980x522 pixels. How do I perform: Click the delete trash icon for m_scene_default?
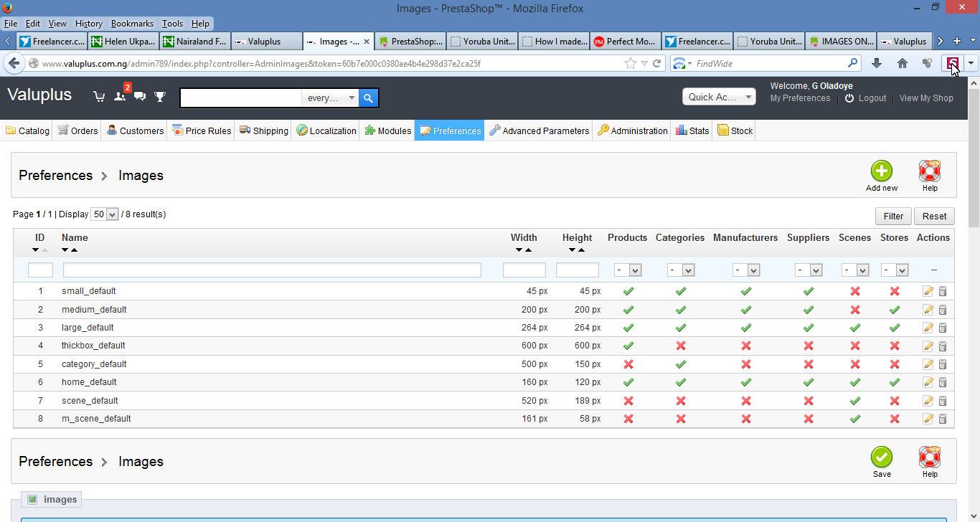pos(943,419)
